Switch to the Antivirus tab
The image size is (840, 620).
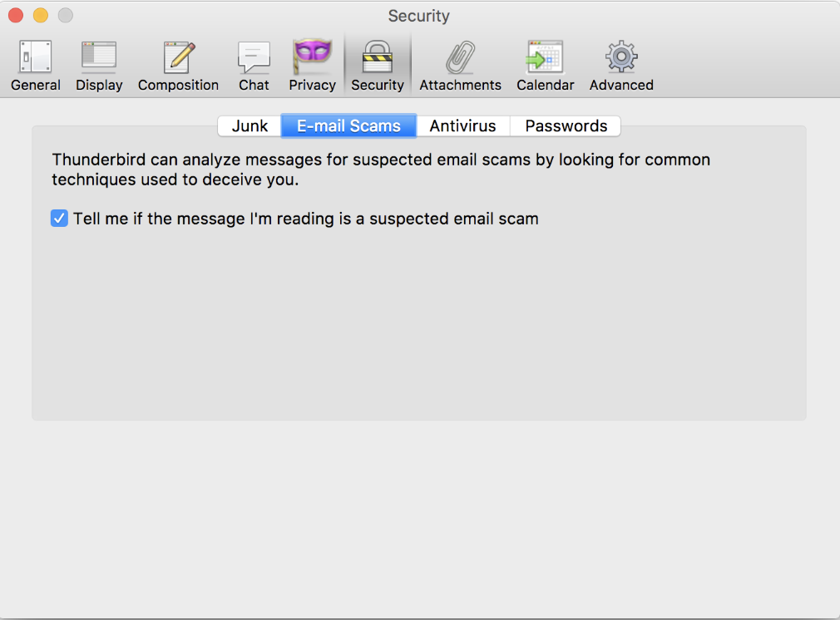pos(462,126)
